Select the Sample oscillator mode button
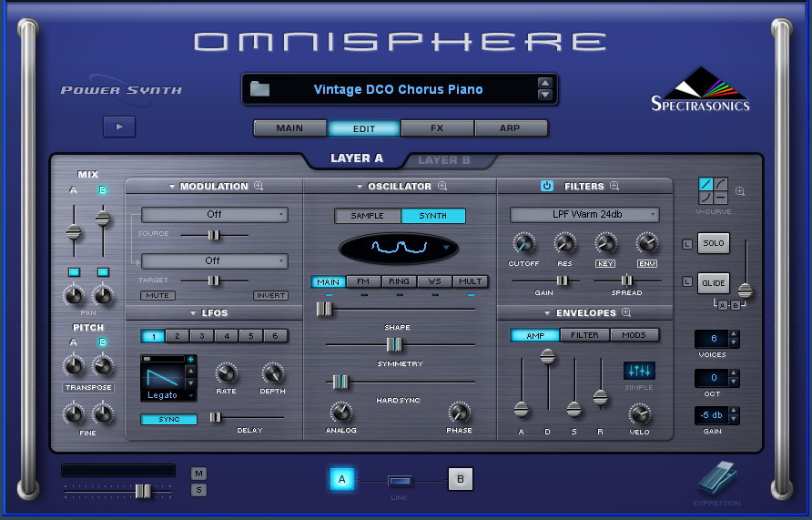 coord(367,216)
